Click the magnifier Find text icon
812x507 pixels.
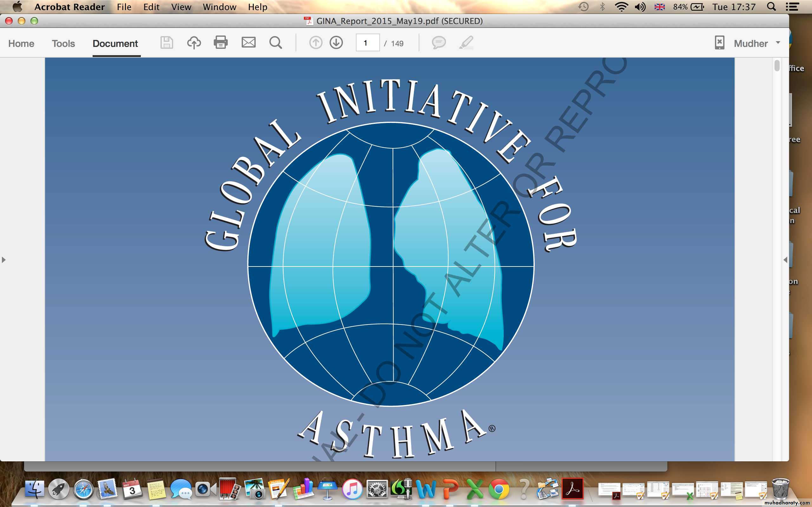[x=275, y=43]
